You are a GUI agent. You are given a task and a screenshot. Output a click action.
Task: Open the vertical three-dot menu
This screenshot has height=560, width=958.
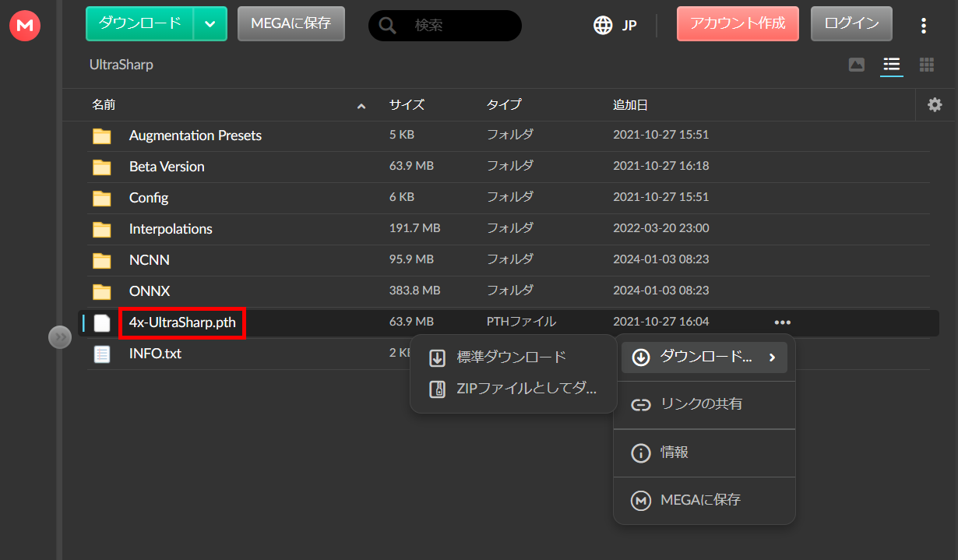pos(923,26)
